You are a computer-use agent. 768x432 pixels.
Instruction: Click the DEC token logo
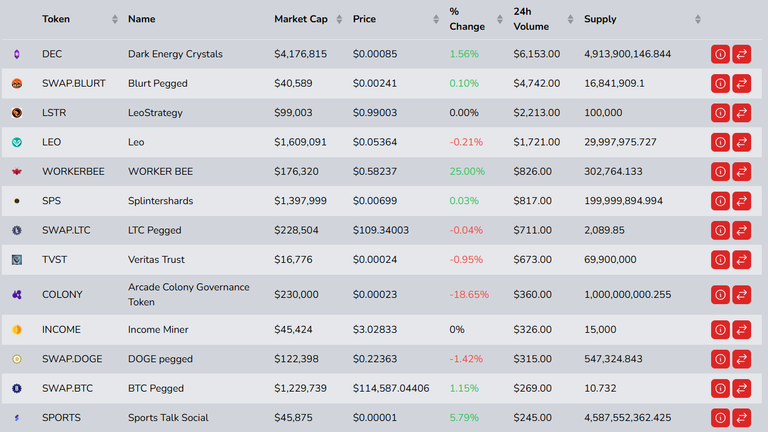[17, 54]
